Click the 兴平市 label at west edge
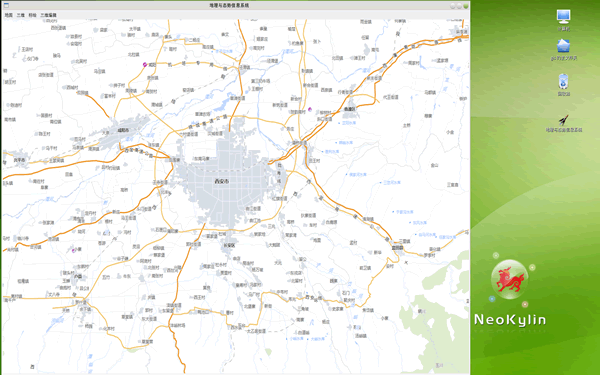The image size is (600, 375). point(19,160)
